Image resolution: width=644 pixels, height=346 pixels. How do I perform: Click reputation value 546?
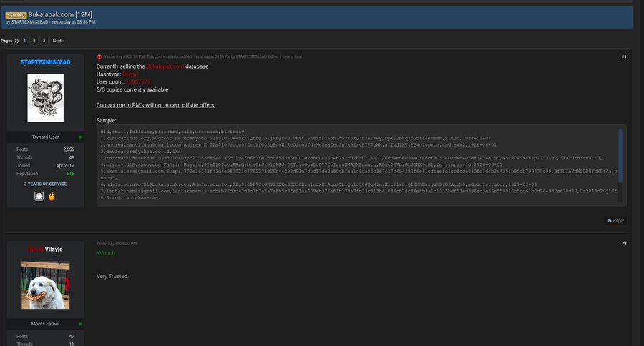coord(70,174)
